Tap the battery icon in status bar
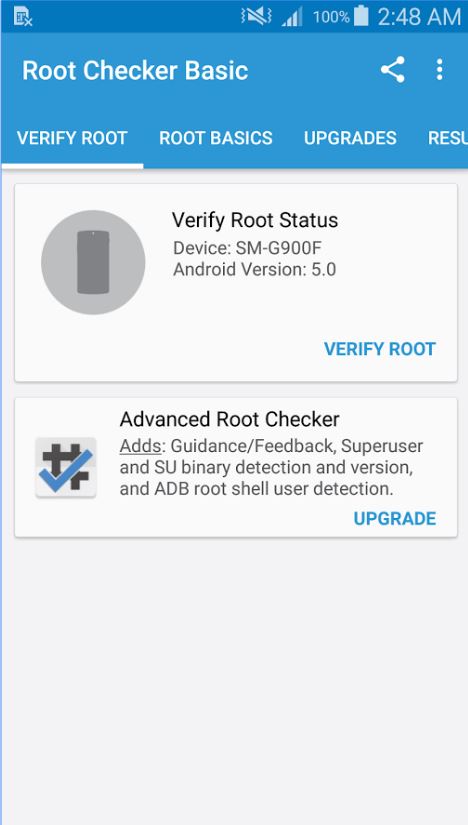 point(361,16)
